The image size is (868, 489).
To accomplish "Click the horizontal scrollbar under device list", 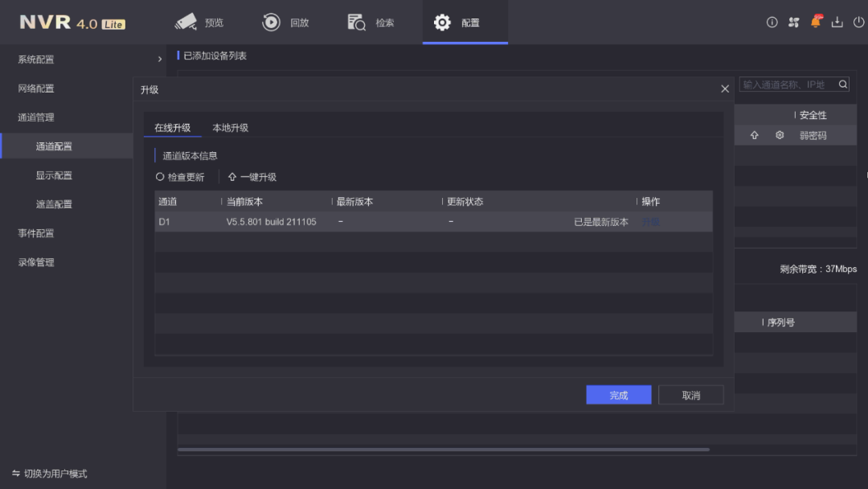I will pyautogui.click(x=443, y=450).
